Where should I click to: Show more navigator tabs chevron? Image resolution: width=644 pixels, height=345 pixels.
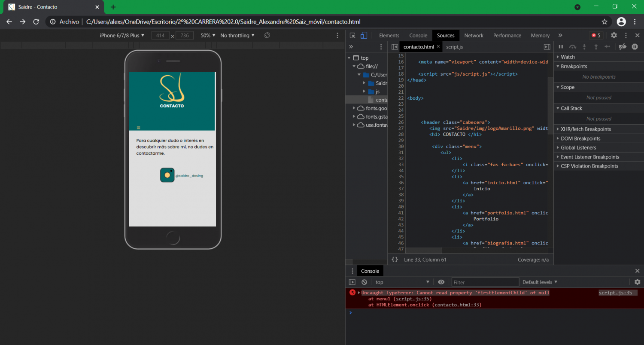[351, 47]
